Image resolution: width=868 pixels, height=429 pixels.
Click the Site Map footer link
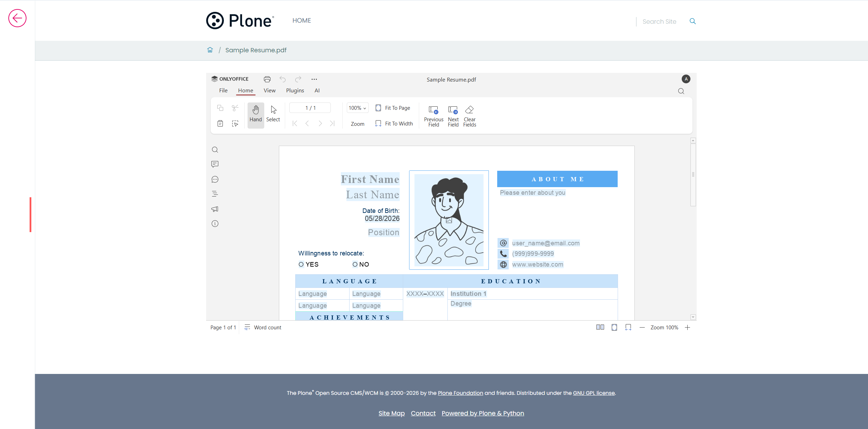click(392, 413)
